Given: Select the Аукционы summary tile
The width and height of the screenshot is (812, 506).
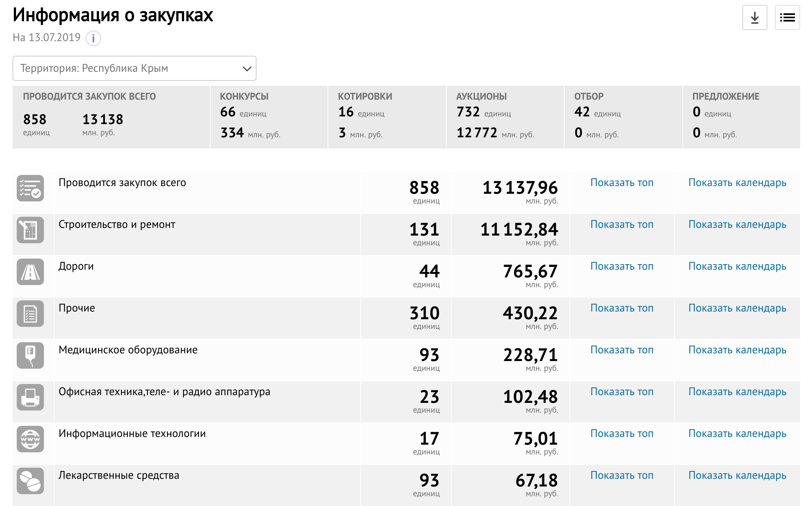Looking at the screenshot, I should pyautogui.click(x=505, y=117).
